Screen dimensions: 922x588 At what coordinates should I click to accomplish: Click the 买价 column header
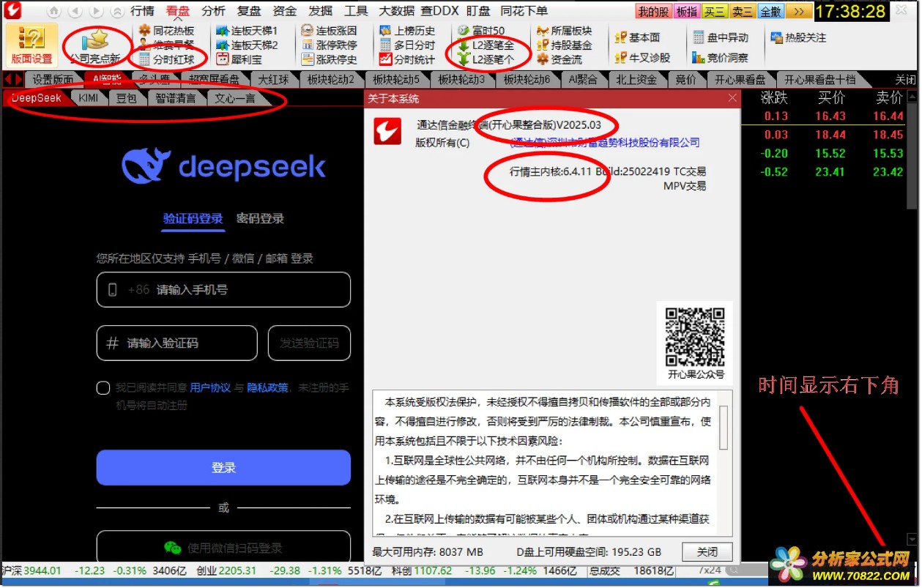tap(830, 97)
